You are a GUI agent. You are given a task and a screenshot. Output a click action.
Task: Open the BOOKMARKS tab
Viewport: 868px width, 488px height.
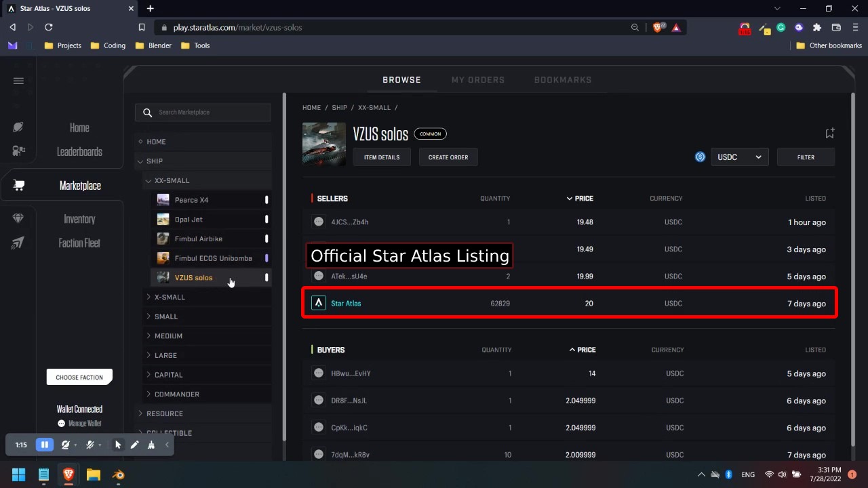[x=563, y=80]
